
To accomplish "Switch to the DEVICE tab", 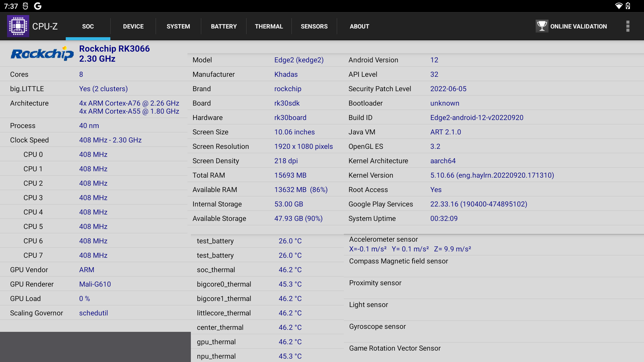I will (133, 26).
